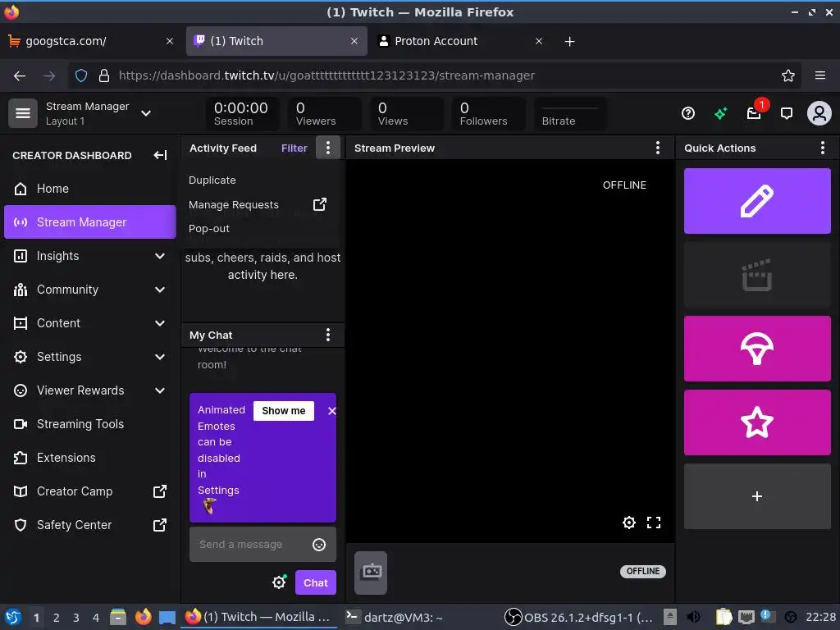Image resolution: width=840 pixels, height=630 pixels.
Task: Open the emote picker smiley in chat
Action: click(x=319, y=545)
